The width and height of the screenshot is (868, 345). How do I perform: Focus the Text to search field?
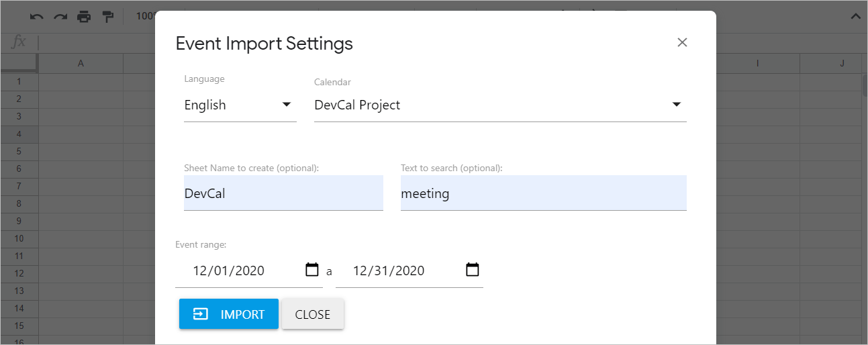[544, 193]
